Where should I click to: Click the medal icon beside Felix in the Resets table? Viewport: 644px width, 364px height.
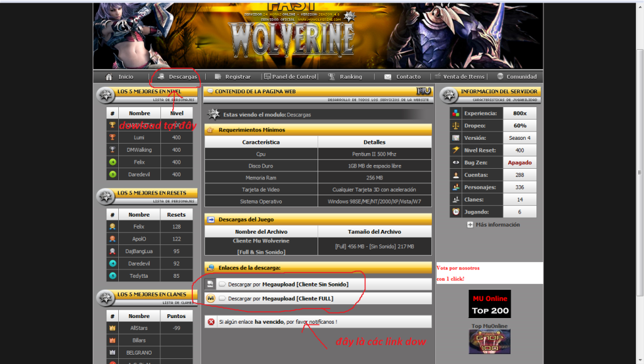pos(112,227)
